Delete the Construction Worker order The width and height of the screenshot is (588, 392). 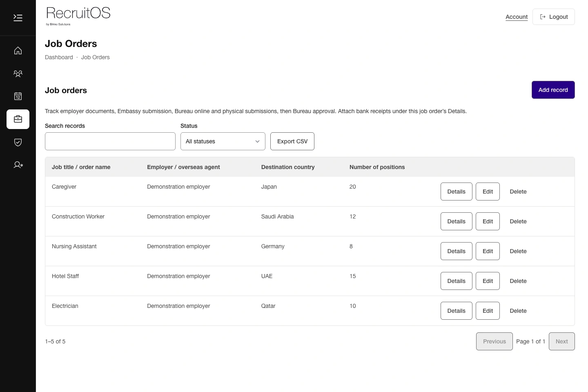pos(518,221)
